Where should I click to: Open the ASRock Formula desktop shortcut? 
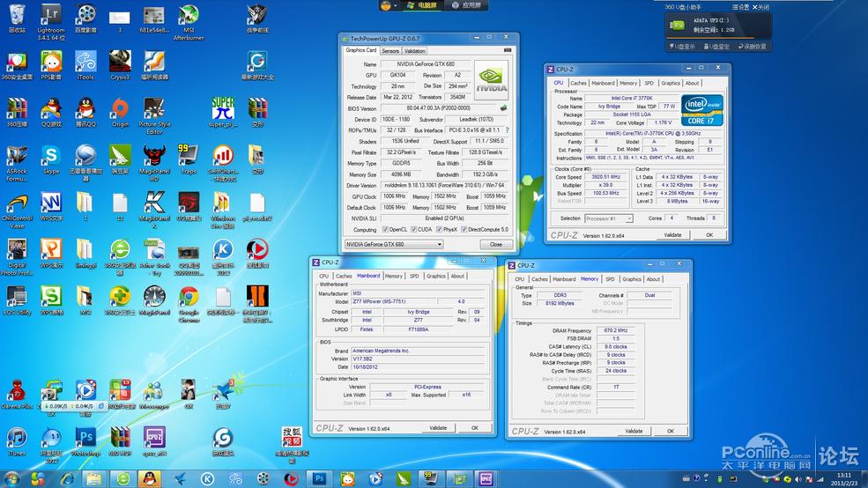[x=17, y=163]
